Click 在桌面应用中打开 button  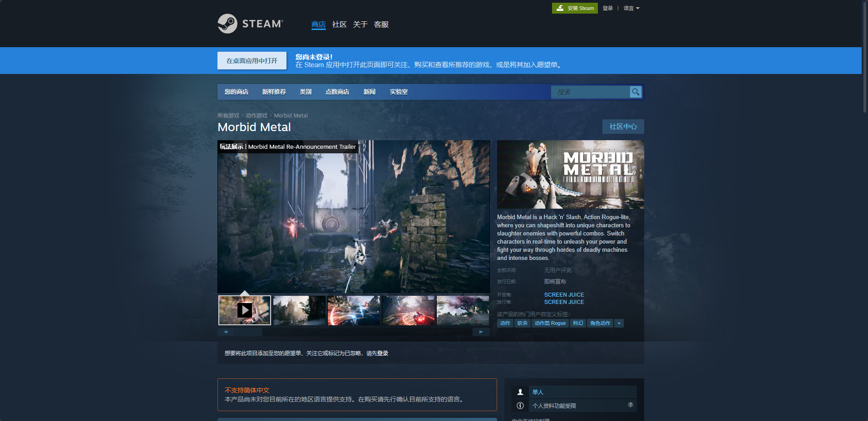[x=252, y=61]
